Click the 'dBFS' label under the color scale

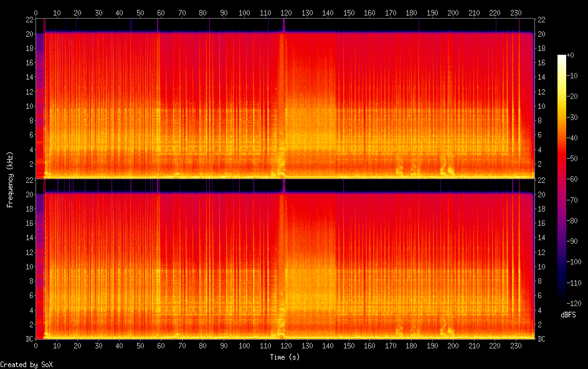tap(568, 315)
